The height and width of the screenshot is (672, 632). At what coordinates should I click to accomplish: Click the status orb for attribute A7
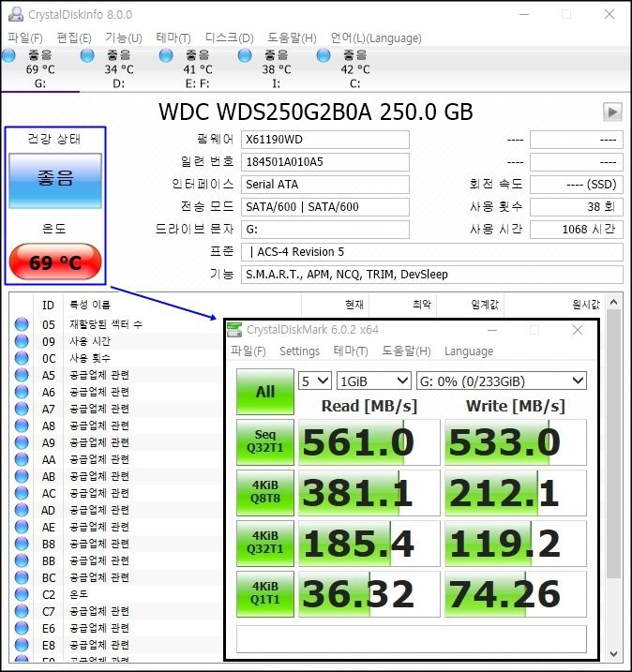click(x=22, y=409)
